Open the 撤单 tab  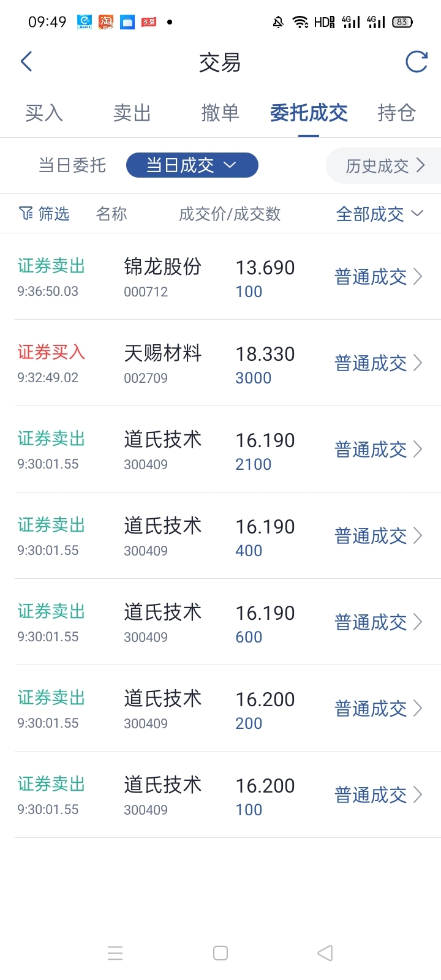pos(221,113)
